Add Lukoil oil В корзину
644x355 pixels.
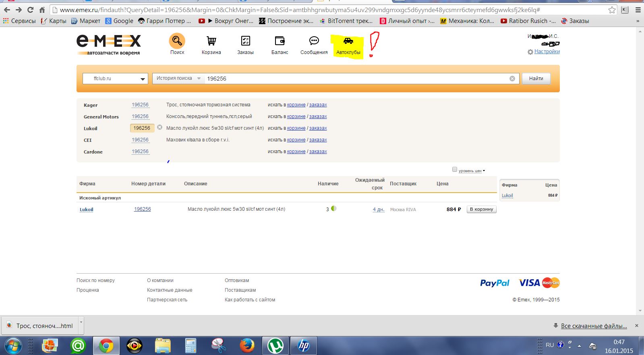point(481,209)
